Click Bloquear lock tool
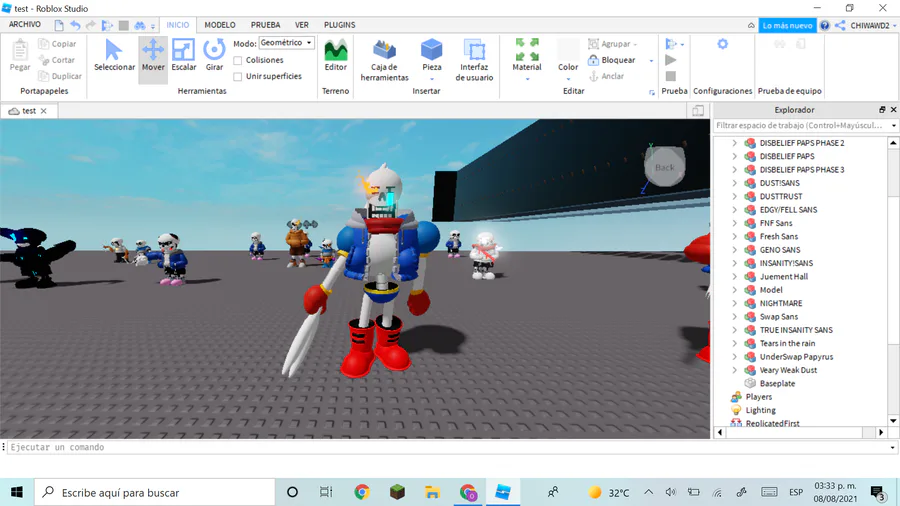900x506 pixels. click(x=612, y=60)
